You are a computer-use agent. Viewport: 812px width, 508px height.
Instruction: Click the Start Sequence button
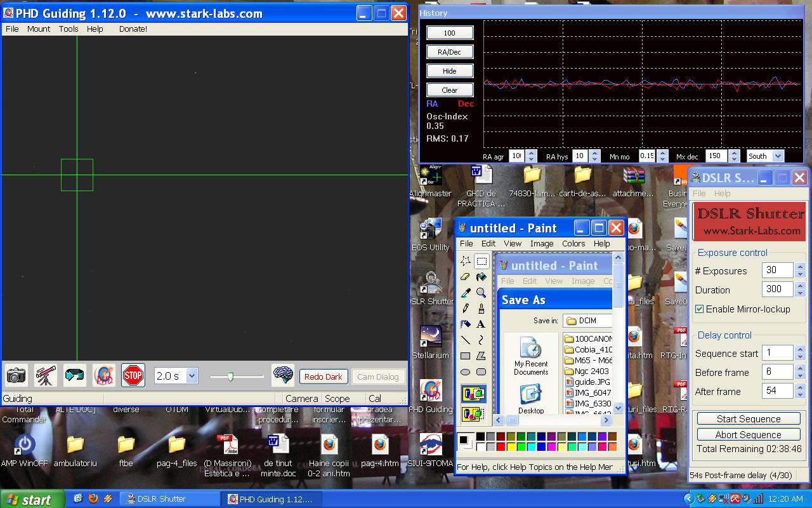(x=749, y=419)
